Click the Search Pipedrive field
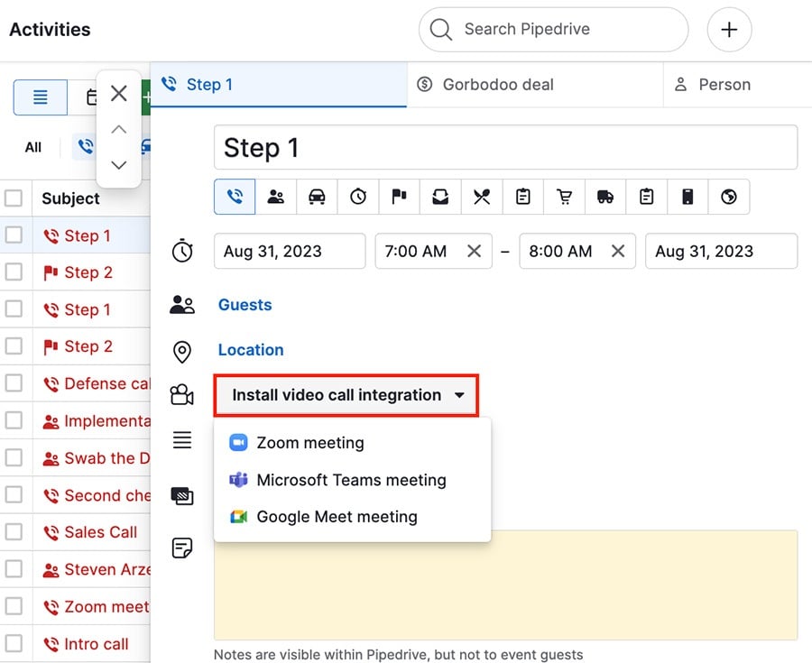812x663 pixels. click(552, 29)
